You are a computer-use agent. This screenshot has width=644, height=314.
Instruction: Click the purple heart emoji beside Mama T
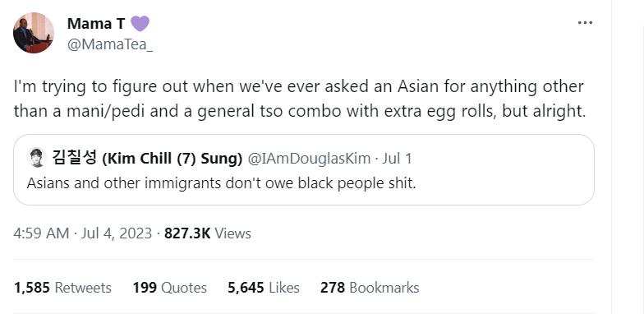tap(140, 23)
